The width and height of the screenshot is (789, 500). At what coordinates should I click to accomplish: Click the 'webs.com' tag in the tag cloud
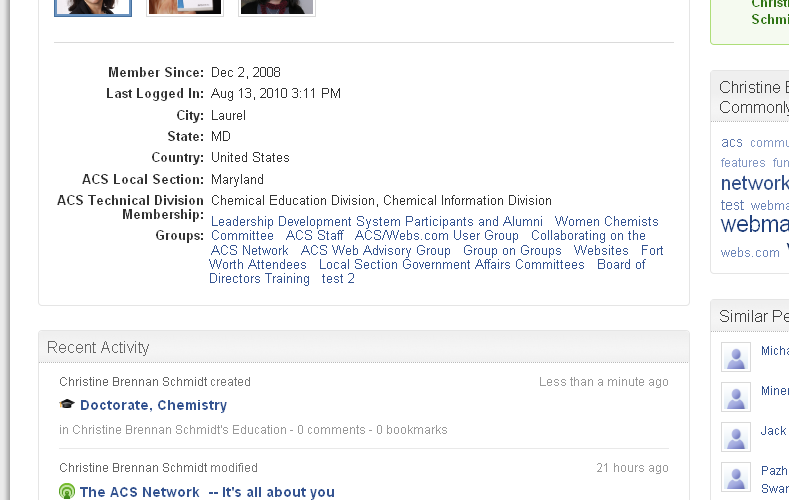(x=750, y=253)
